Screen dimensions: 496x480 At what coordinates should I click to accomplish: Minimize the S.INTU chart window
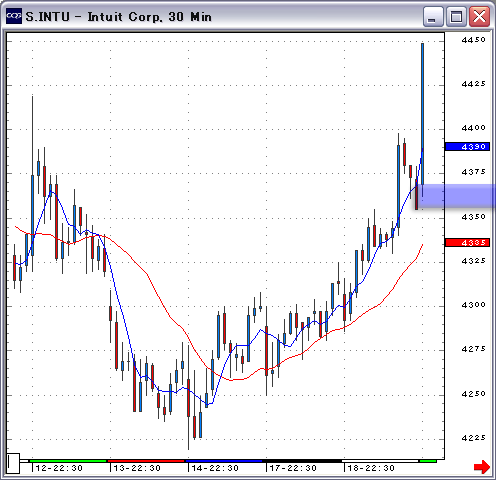[x=433, y=16]
